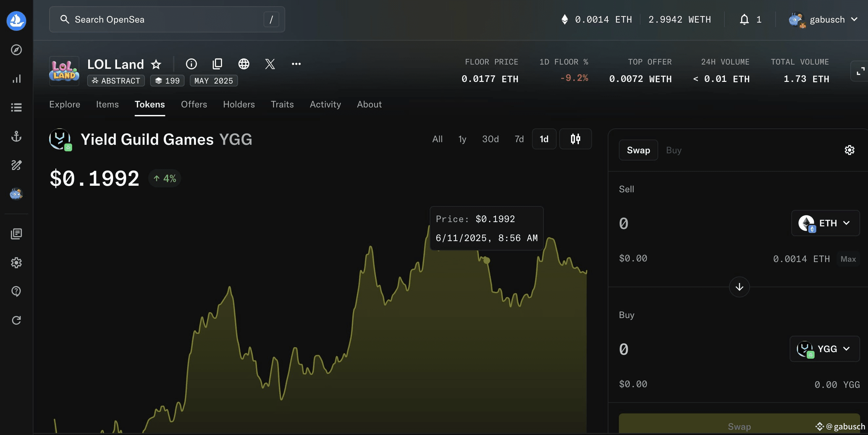Viewport: 868px width, 435px height.
Task: Open the profile avatar in sidebar
Action: coord(16,194)
